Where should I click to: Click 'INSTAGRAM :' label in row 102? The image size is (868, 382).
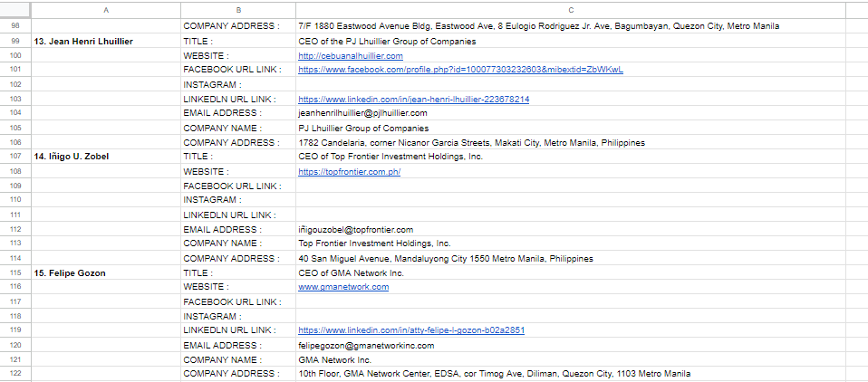click(x=213, y=85)
